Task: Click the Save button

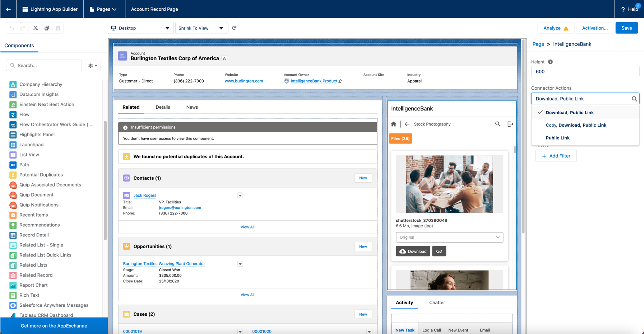Action: [x=626, y=28]
